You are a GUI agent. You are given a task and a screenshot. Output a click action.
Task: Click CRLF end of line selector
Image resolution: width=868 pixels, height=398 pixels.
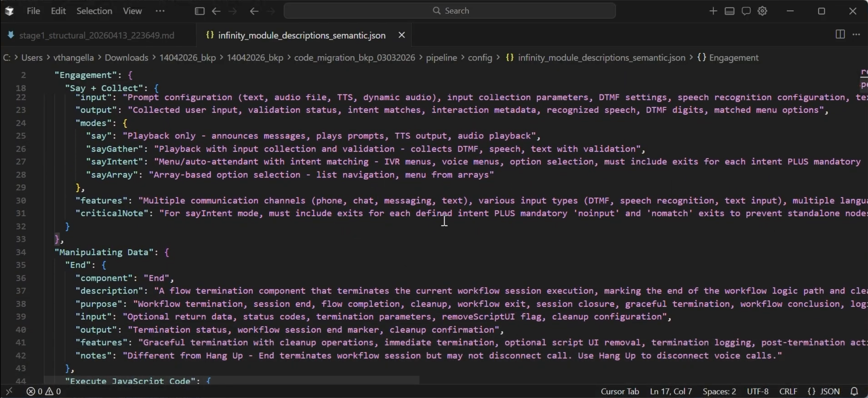788,391
